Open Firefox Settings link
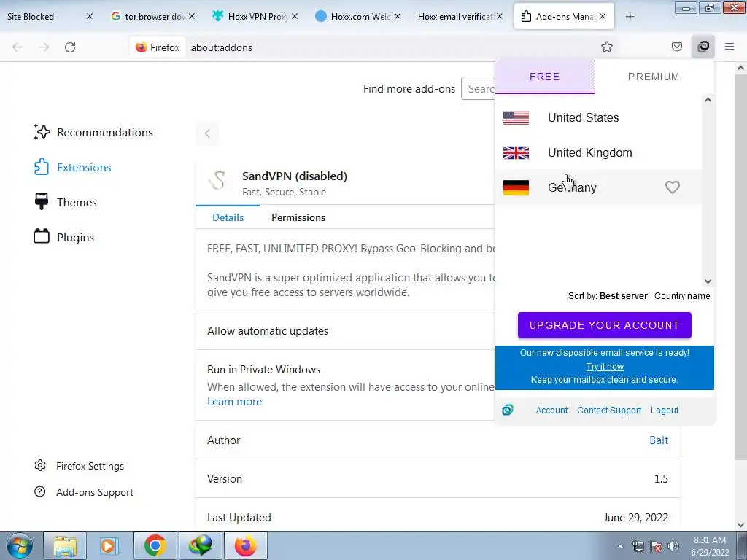Viewport: 747px width, 560px height. [90, 466]
